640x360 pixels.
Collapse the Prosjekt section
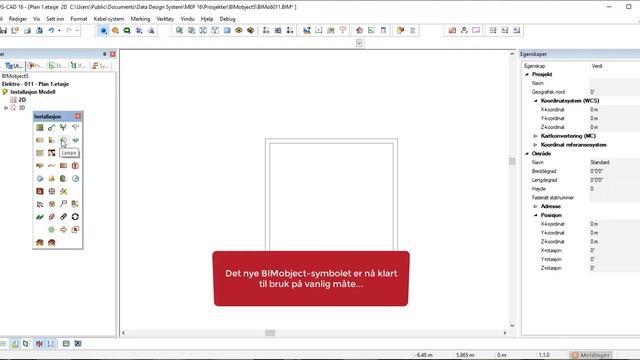pos(527,74)
